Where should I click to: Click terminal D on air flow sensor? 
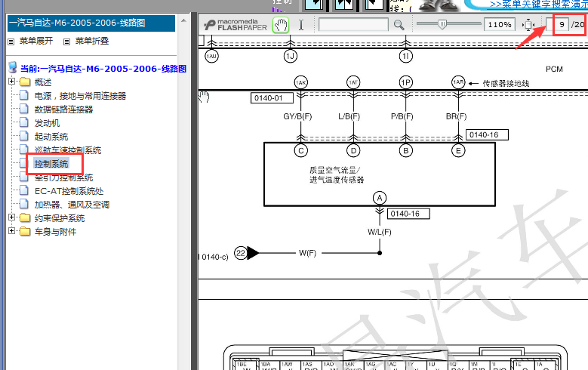point(353,151)
